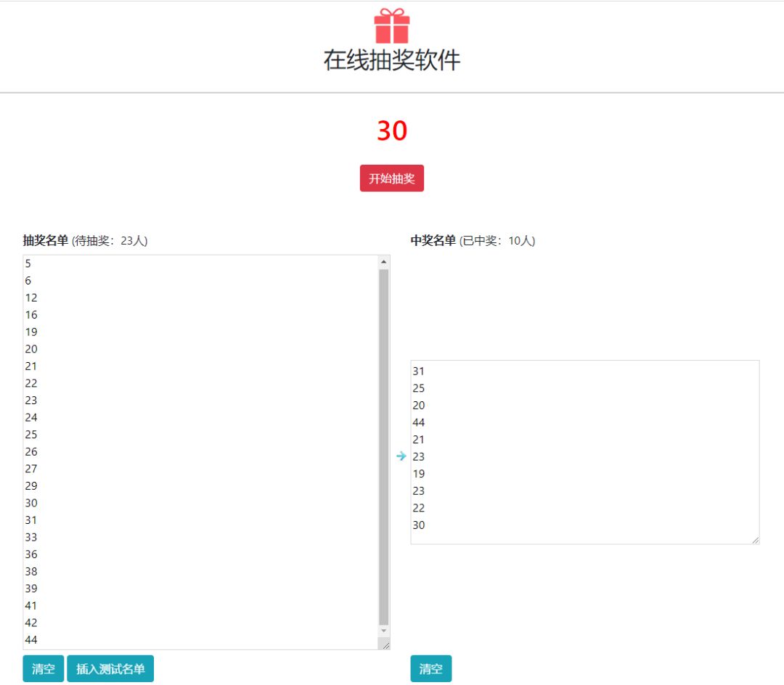Click entry 39 in the 抽奖名单 list
Viewport: 784px width, 685px height.
pyautogui.click(x=31, y=588)
